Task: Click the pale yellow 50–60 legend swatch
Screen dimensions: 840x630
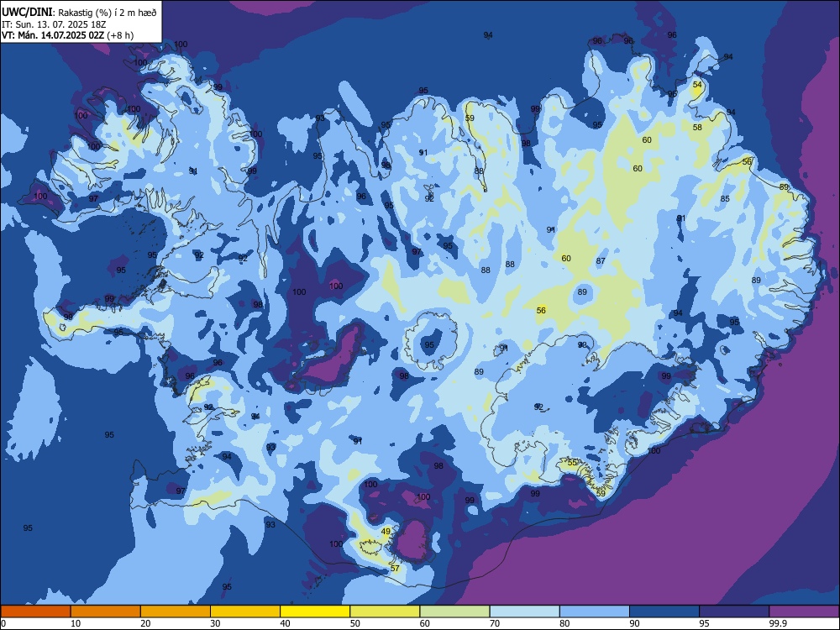Action: [386, 612]
